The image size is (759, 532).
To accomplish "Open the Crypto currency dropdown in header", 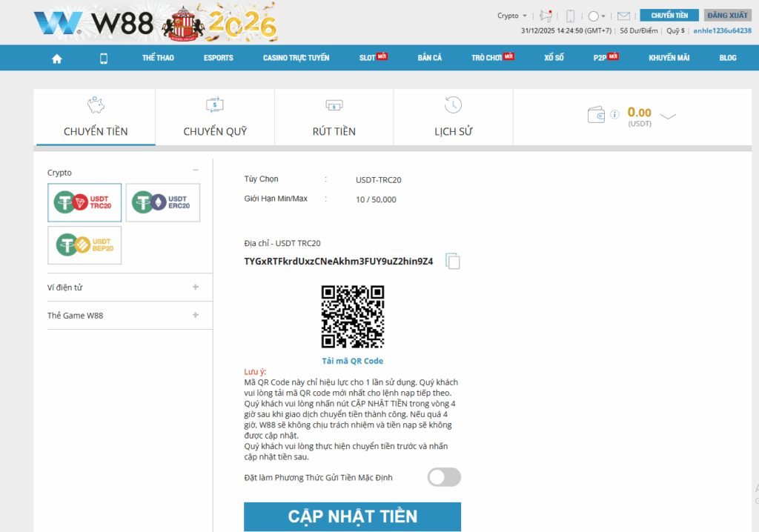I will [x=512, y=16].
